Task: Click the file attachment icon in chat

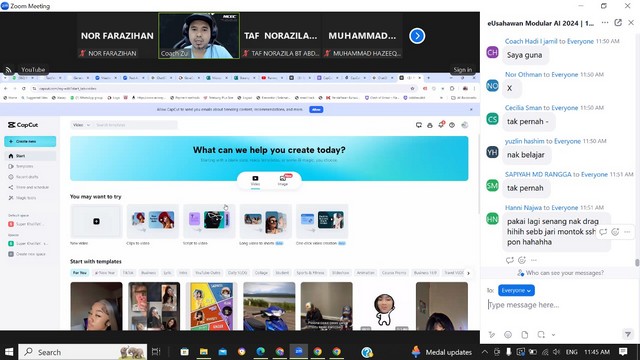Action: coord(524,335)
